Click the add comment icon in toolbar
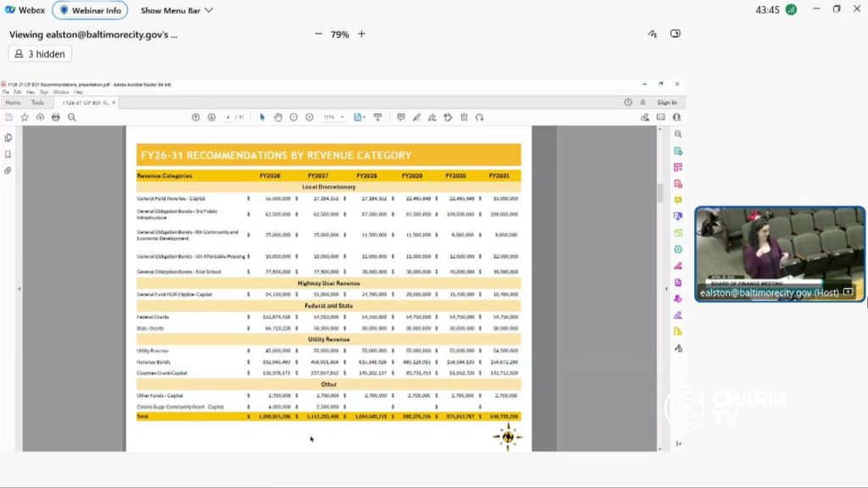The width and height of the screenshot is (868, 488). [x=401, y=117]
